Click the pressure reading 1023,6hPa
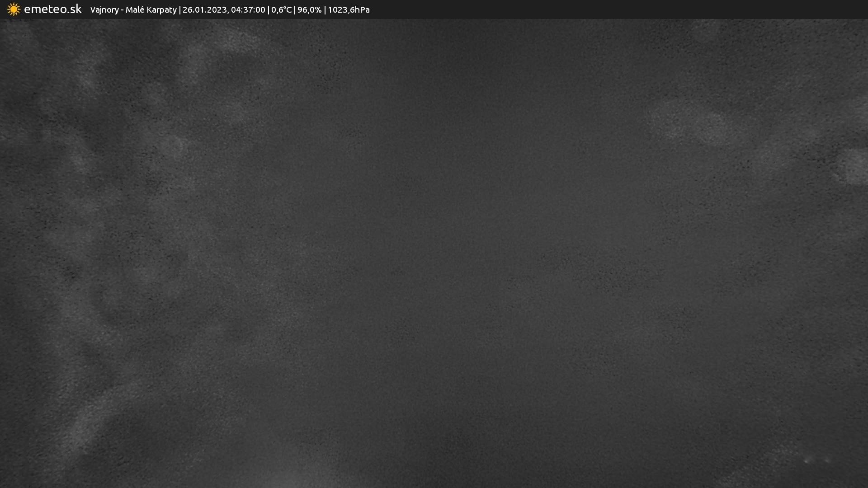 349,9
